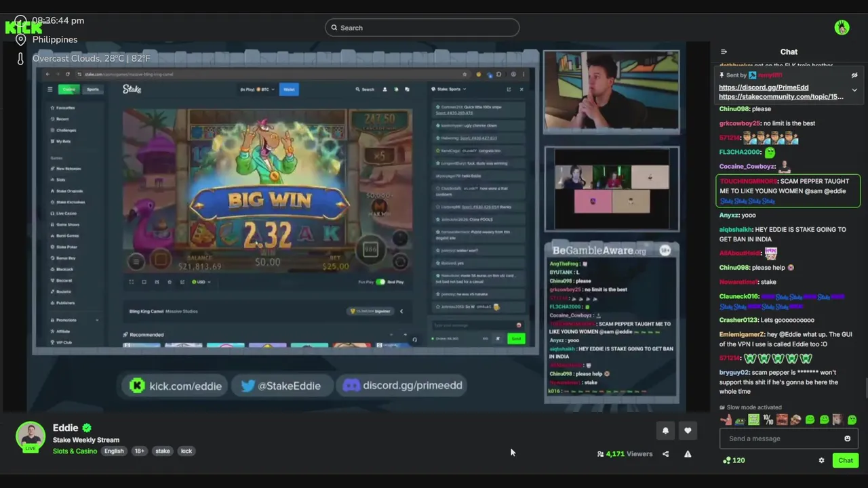The image size is (868, 488).
Task: Click the Search field at top
Action: tap(422, 28)
